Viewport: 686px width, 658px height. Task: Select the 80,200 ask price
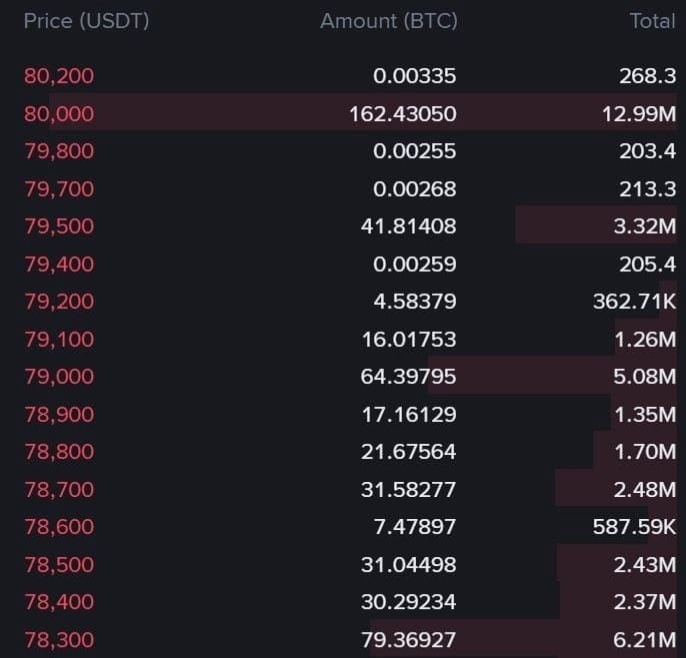(x=59, y=76)
